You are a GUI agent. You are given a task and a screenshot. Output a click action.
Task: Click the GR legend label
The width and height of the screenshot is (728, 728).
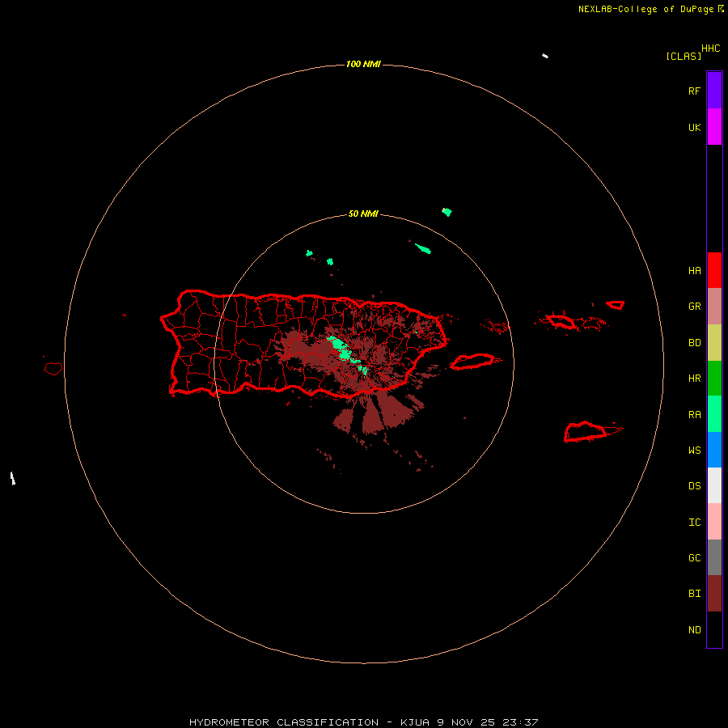695,307
